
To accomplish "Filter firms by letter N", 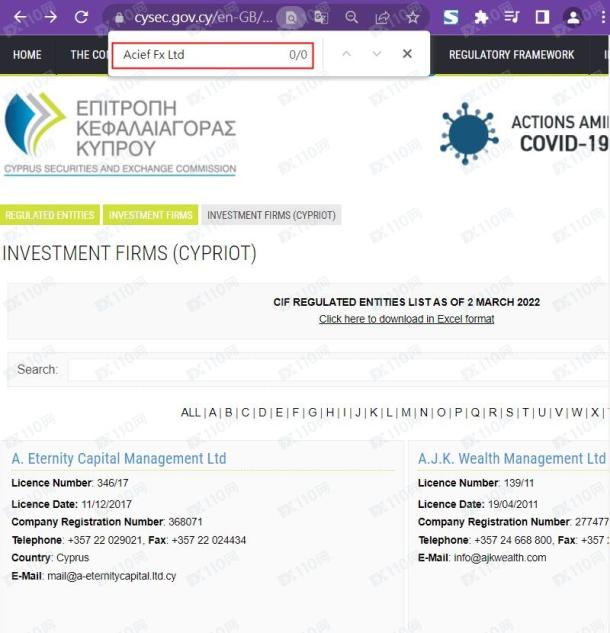I will pos(423,413).
